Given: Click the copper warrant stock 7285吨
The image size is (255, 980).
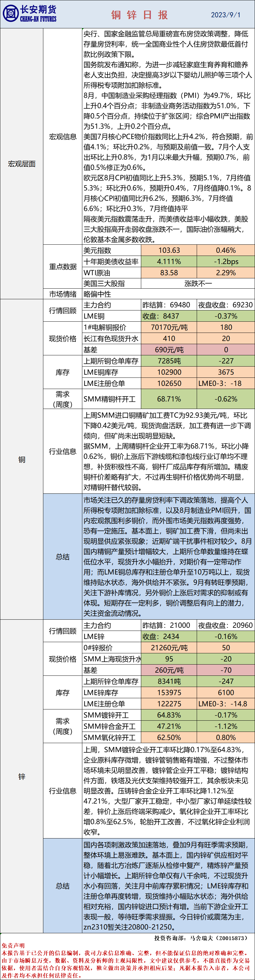Looking at the screenshot, I should tap(169, 361).
